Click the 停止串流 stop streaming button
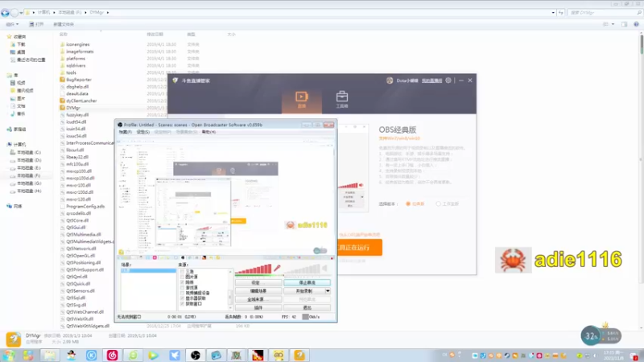644x362 pixels. [307, 283]
